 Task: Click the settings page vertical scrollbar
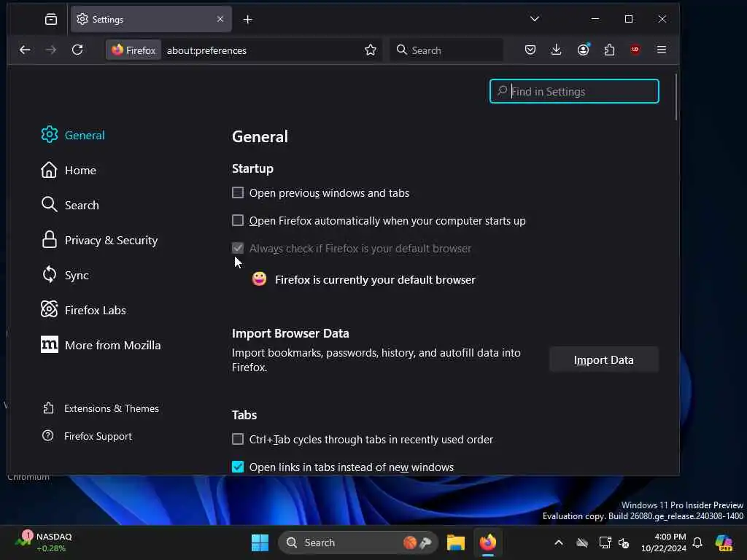tap(676, 97)
